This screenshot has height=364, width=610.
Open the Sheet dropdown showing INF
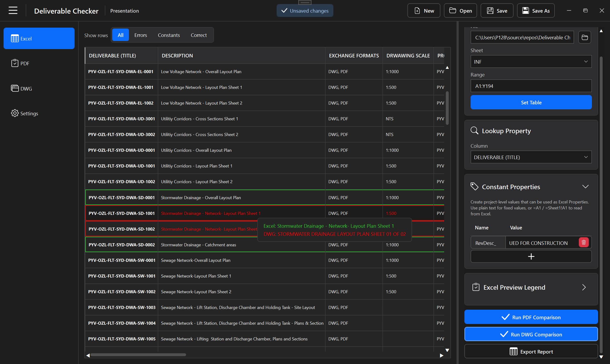coord(531,61)
